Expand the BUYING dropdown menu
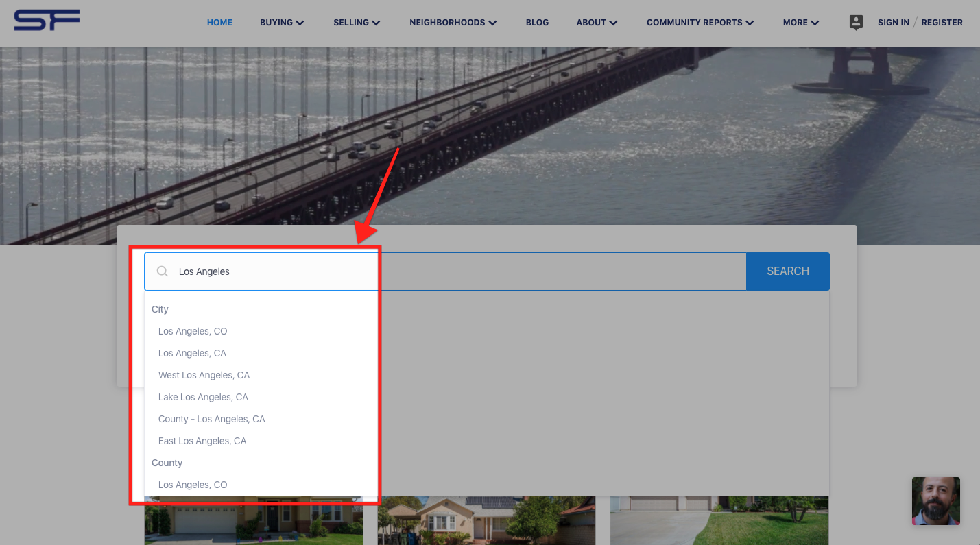This screenshot has width=980, height=545. 282,23
